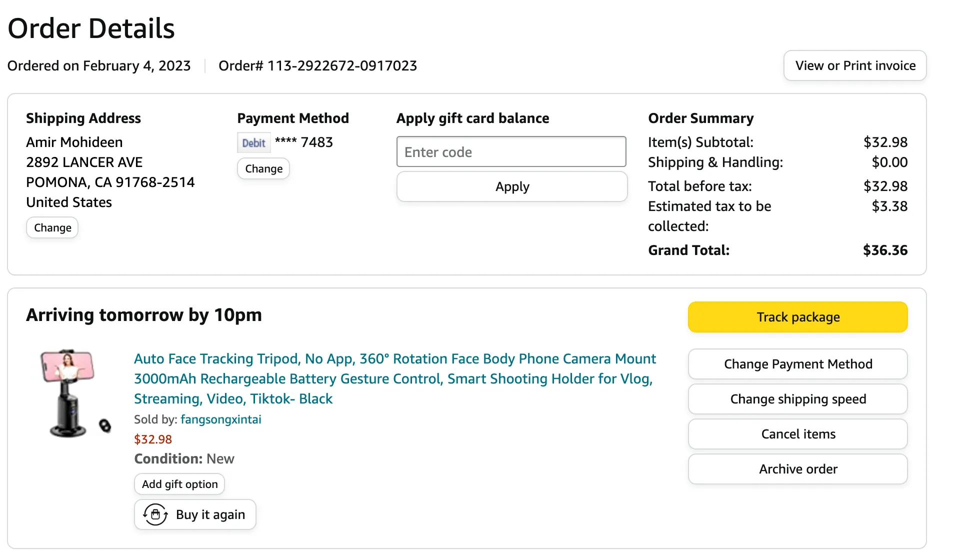The height and width of the screenshot is (560, 953).
Task: Add a gift option
Action: (179, 484)
